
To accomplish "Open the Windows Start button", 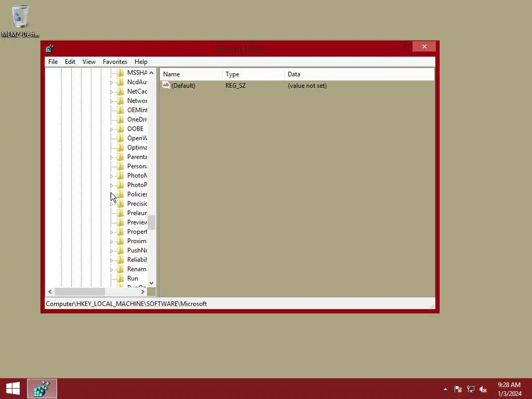I will coord(13,389).
